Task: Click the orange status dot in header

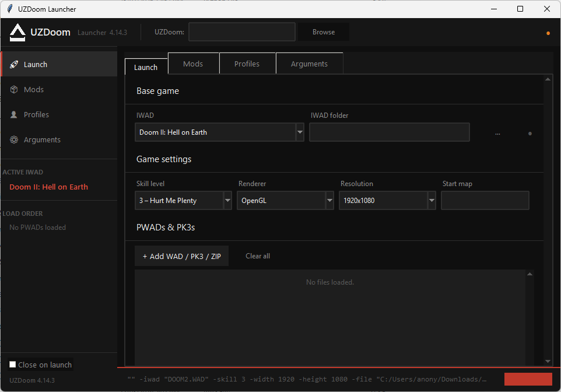Action: point(548,33)
